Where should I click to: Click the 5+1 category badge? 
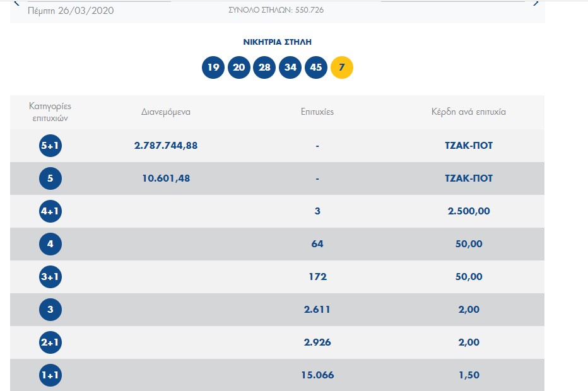[50, 146]
